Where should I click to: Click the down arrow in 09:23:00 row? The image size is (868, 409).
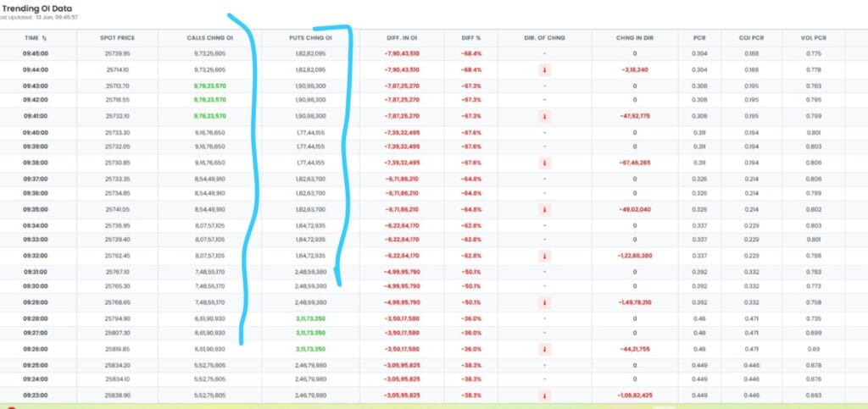pyautogui.click(x=543, y=395)
